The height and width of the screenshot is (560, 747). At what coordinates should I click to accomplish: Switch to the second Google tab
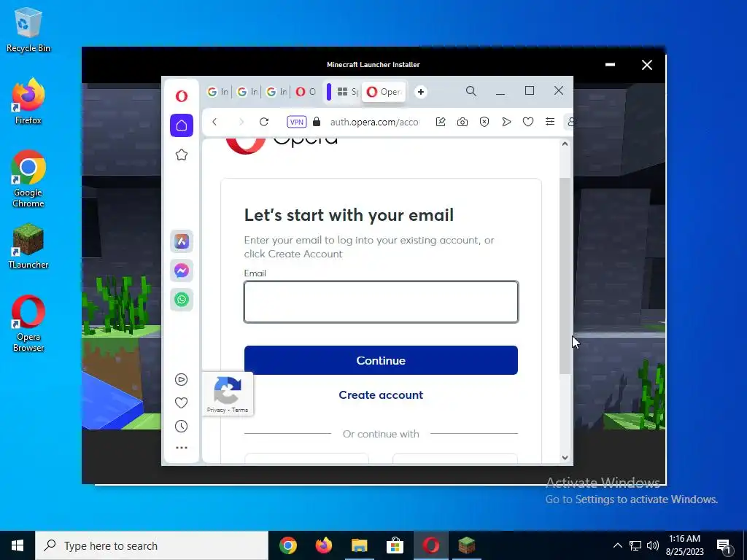(x=247, y=91)
